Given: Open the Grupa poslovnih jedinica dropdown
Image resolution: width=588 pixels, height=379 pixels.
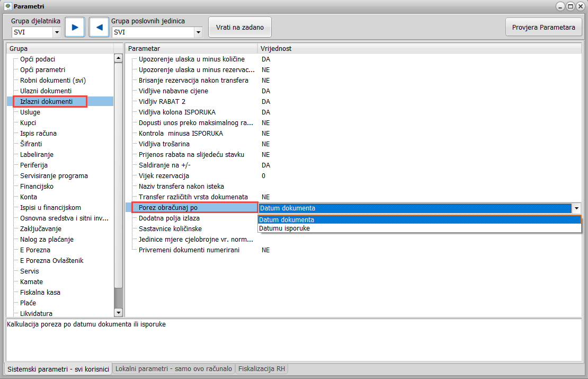Looking at the screenshot, I should pyautogui.click(x=198, y=32).
